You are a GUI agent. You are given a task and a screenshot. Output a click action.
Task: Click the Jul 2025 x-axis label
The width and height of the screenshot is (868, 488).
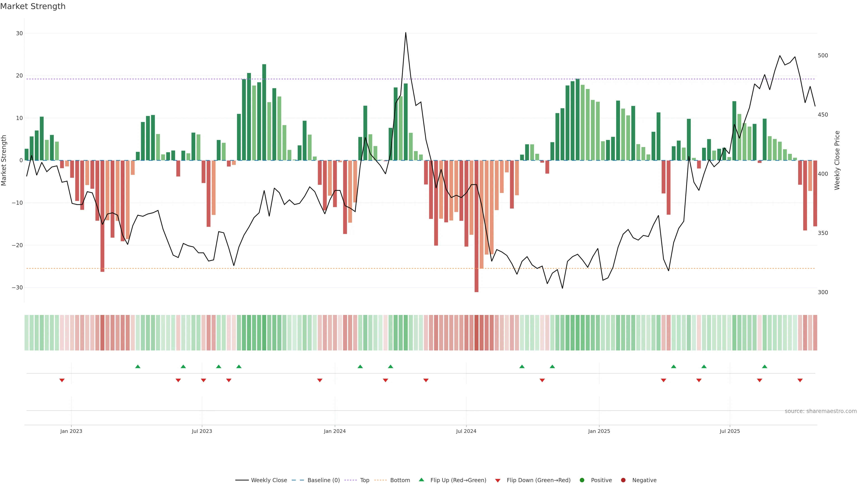tap(729, 431)
